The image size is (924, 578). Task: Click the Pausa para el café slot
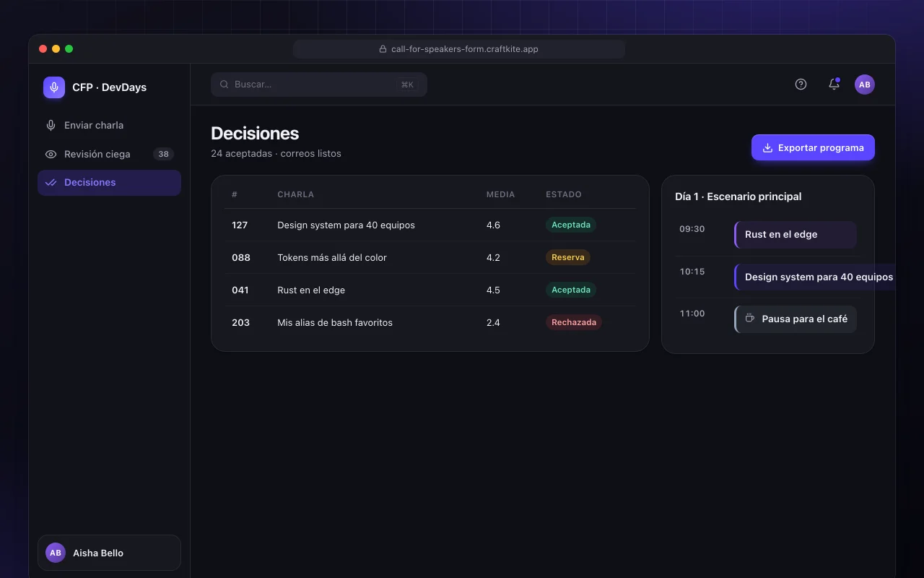click(796, 319)
